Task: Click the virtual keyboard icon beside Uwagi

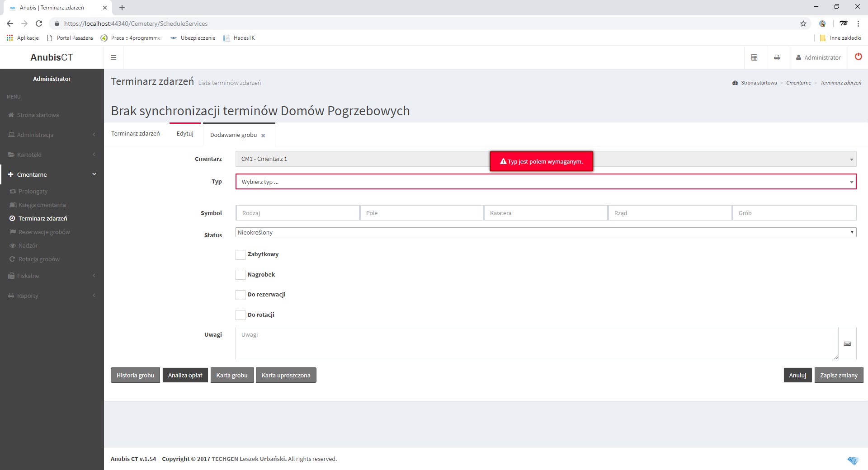Action: coord(847,344)
